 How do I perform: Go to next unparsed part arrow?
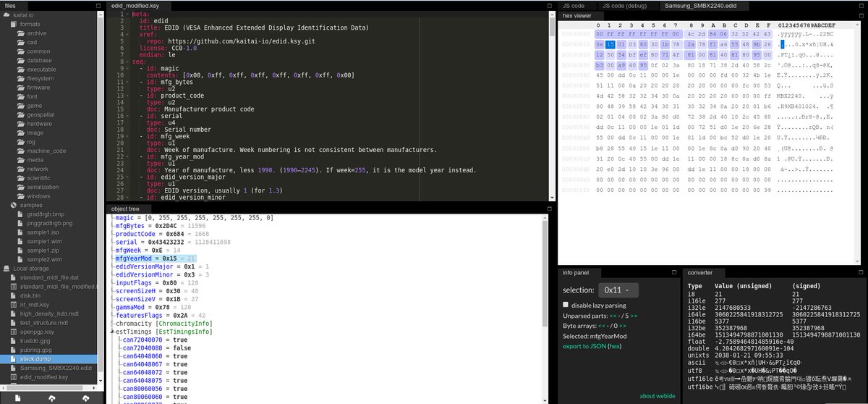634,316
